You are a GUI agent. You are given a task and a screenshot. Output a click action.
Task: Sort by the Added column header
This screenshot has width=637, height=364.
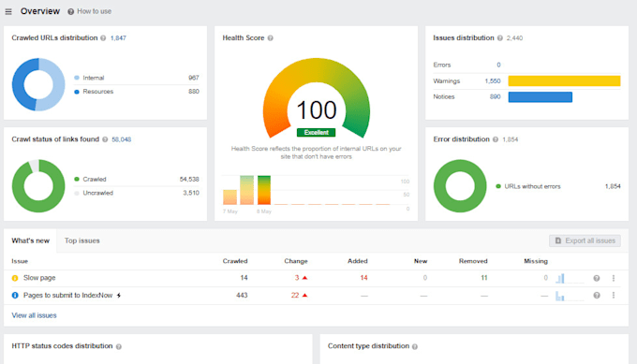click(358, 261)
